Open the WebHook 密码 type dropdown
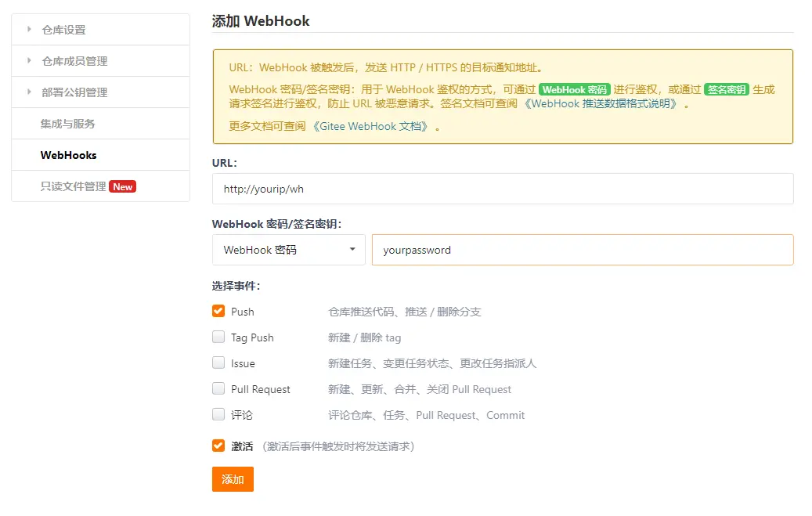Image resolution: width=812 pixels, height=516 pixels. coord(288,250)
